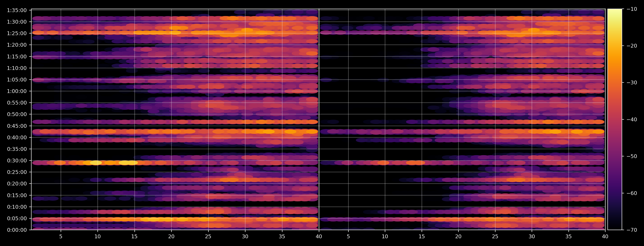Select x-axis label 5 of right panel
The width and height of the screenshot is (644, 246).
(348, 236)
